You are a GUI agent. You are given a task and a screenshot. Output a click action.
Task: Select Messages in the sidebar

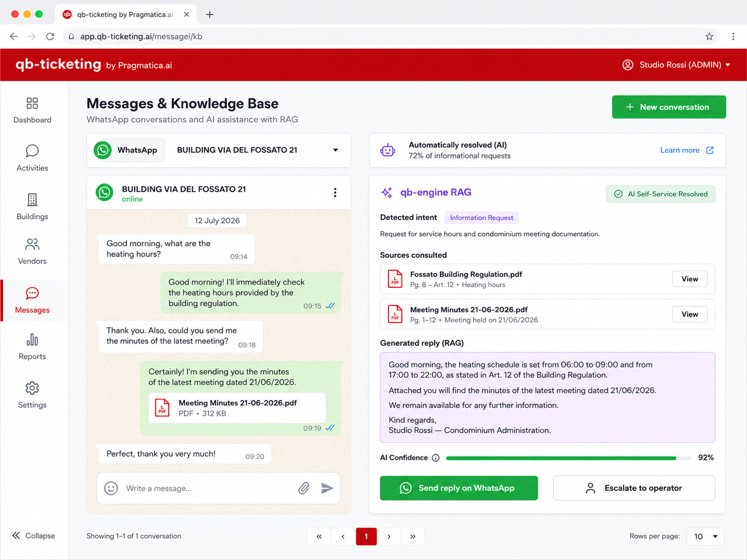click(x=32, y=301)
